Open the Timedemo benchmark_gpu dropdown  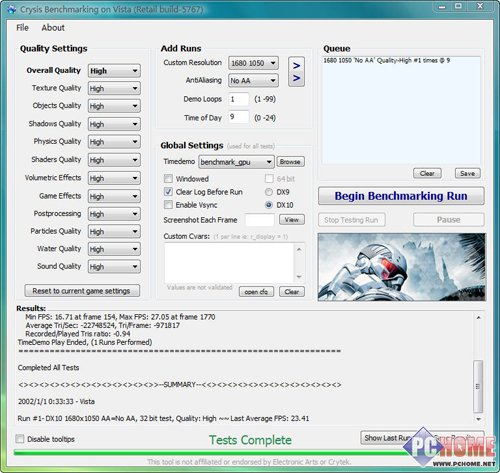pos(236,162)
